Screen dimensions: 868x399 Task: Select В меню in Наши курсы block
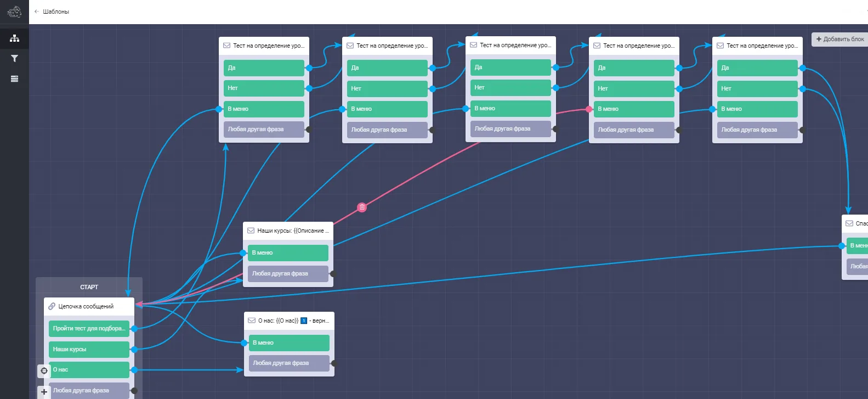(x=288, y=253)
